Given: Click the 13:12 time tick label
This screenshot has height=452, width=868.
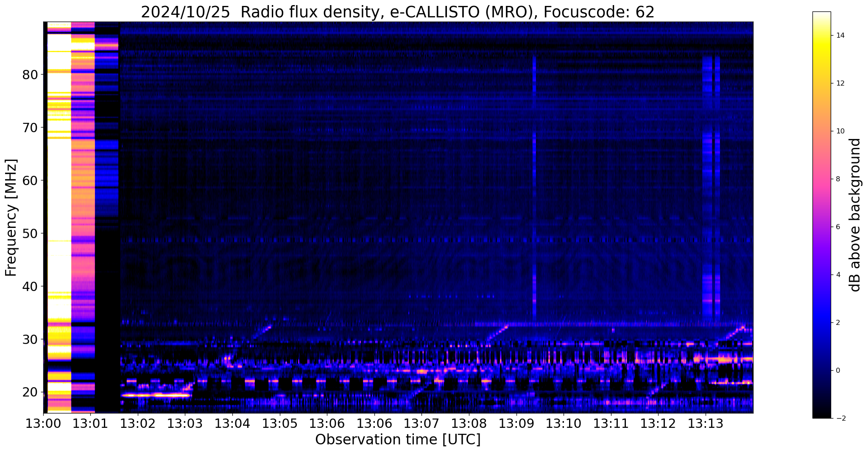Looking at the screenshot, I should pos(658,423).
